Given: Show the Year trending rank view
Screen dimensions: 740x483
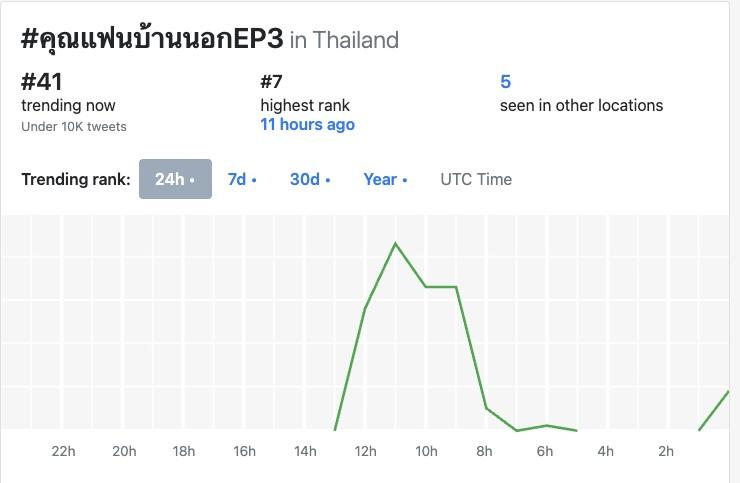Looking at the screenshot, I should (x=385, y=179).
